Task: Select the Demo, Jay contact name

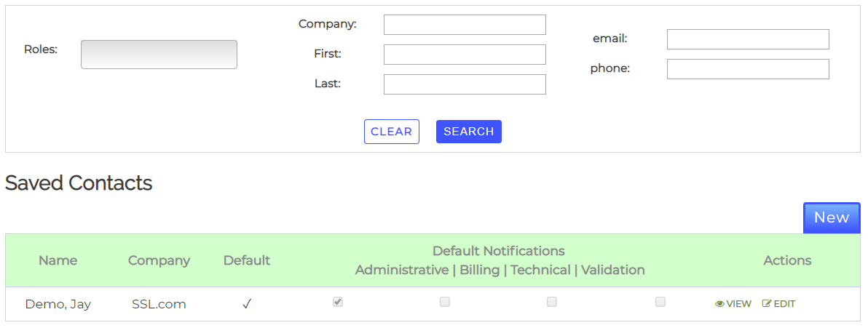Action: pos(58,304)
